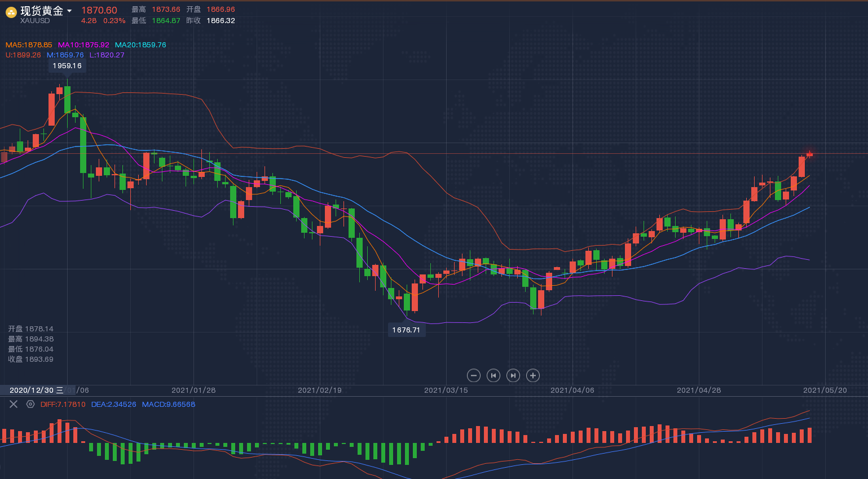Select the 2021/03/15 date on time axis
This screenshot has height=479, width=868.
(x=446, y=390)
